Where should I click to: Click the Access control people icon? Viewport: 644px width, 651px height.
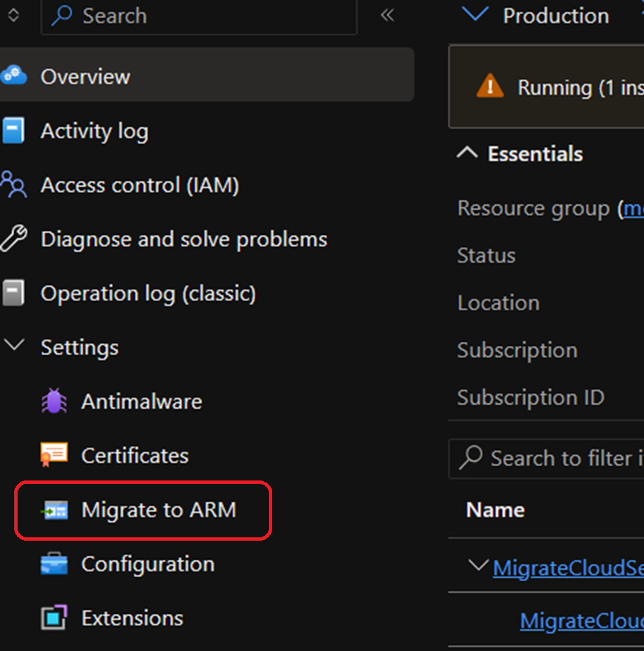point(14,185)
